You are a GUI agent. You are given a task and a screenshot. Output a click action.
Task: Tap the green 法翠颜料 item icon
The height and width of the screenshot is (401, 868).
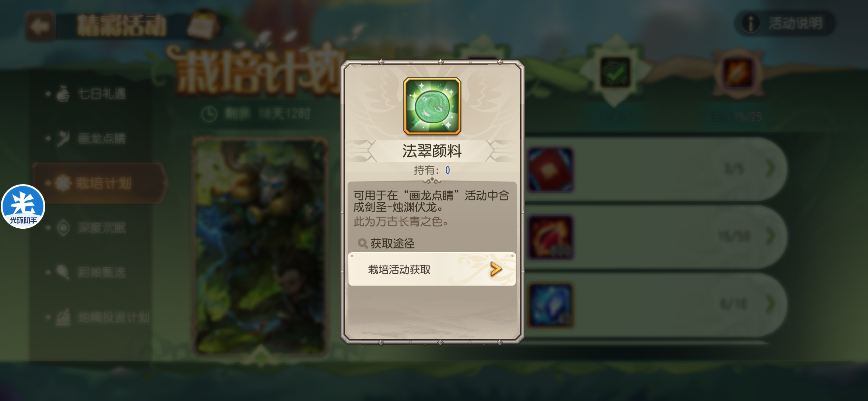coord(432,106)
